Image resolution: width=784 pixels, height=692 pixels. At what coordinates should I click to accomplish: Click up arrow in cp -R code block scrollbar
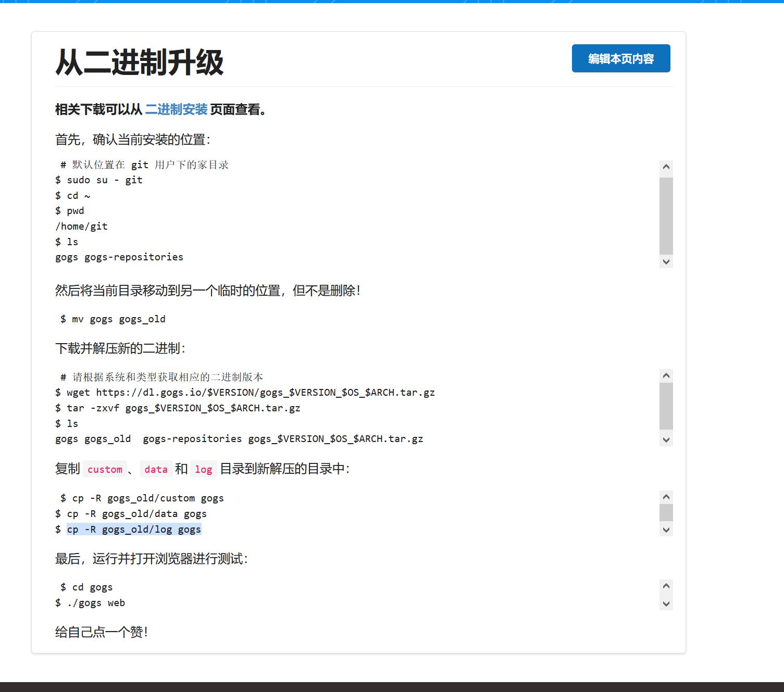click(x=666, y=497)
